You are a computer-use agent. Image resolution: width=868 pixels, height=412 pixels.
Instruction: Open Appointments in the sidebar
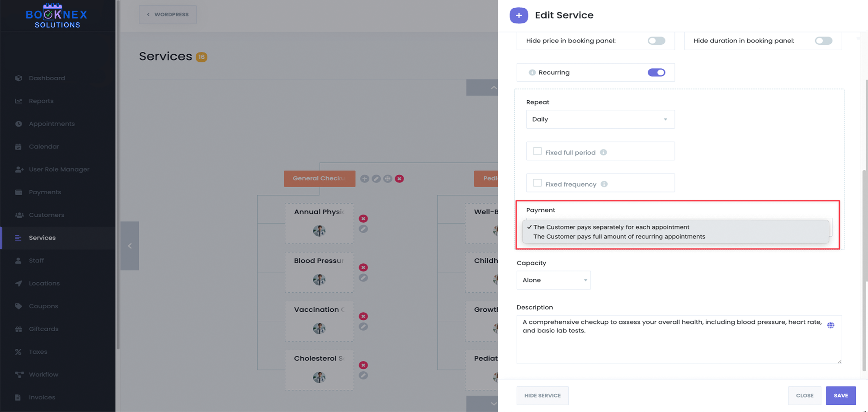pos(52,124)
